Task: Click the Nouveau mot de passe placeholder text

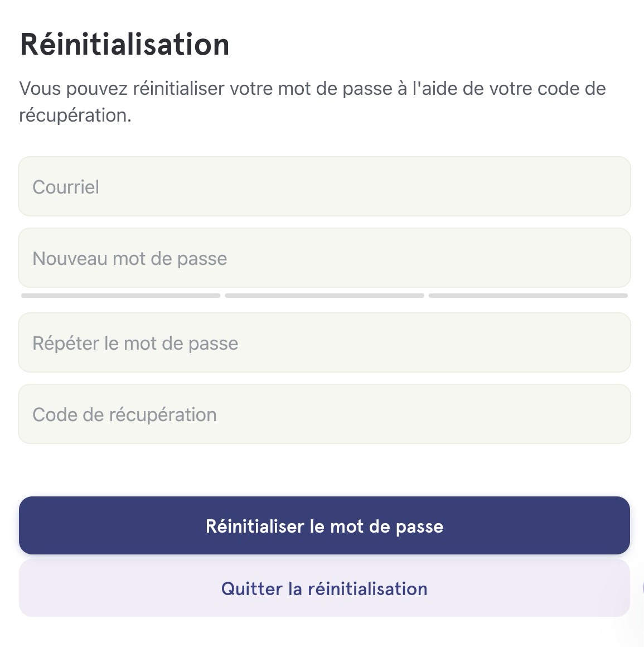Action: click(x=130, y=259)
